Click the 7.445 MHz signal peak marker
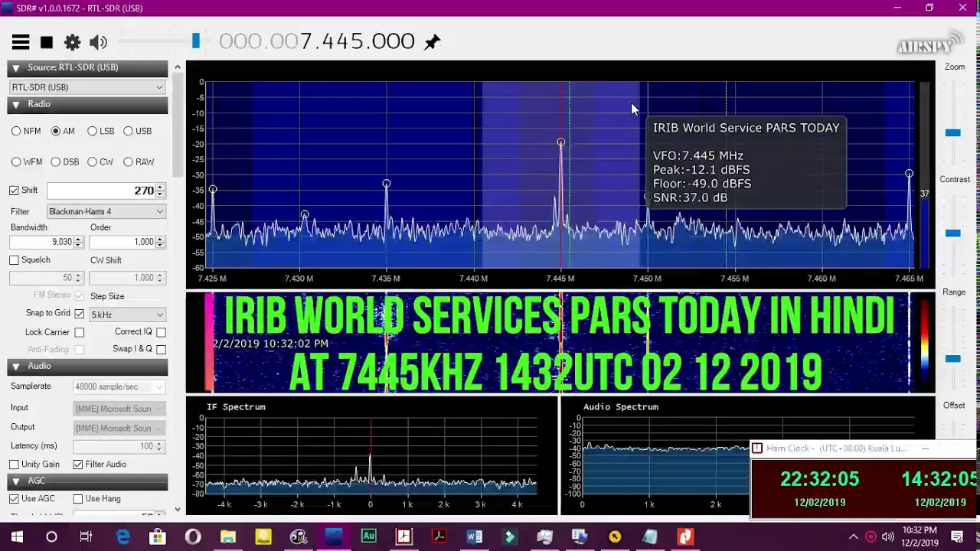Viewport: 980px width, 551px height. coord(561,142)
